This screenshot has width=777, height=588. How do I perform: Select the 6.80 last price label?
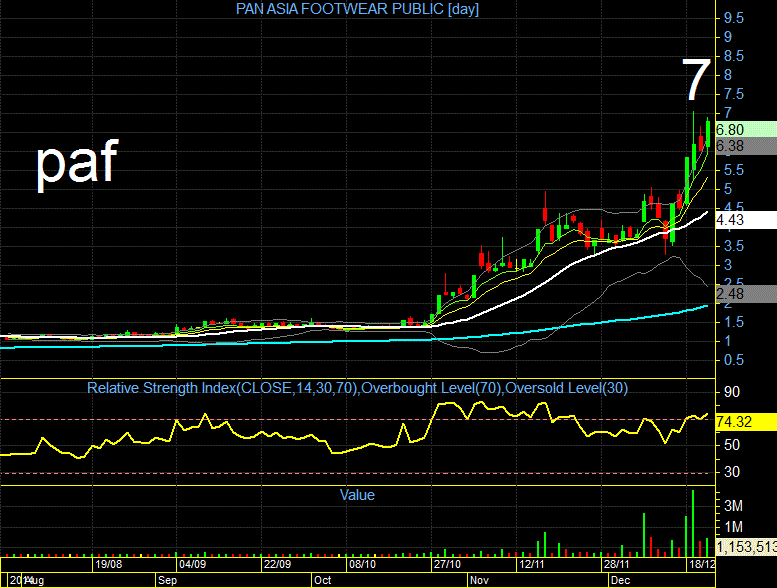(x=746, y=129)
